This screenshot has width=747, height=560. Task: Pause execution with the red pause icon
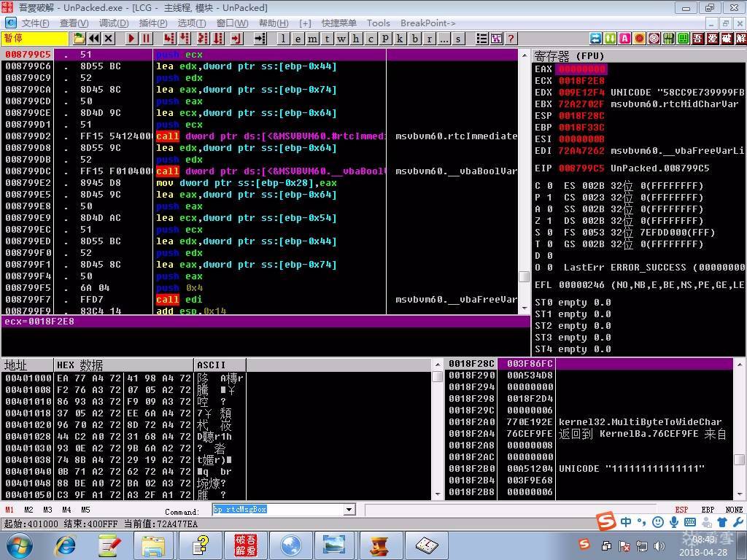[146, 39]
